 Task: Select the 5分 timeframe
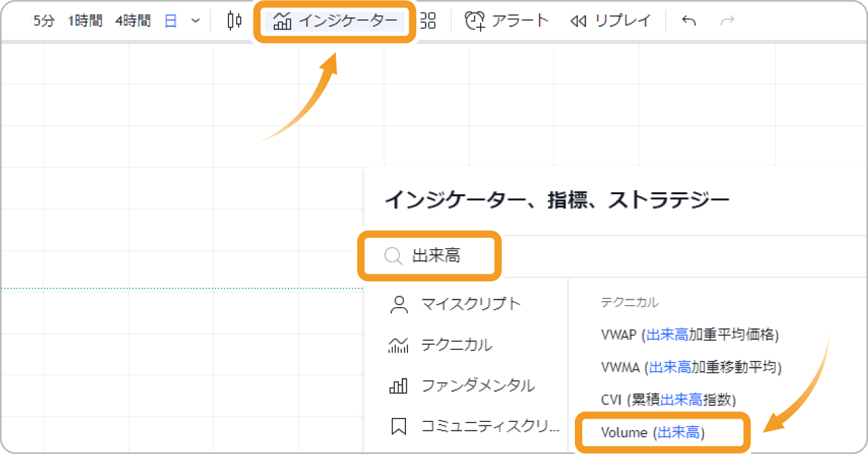(44, 21)
